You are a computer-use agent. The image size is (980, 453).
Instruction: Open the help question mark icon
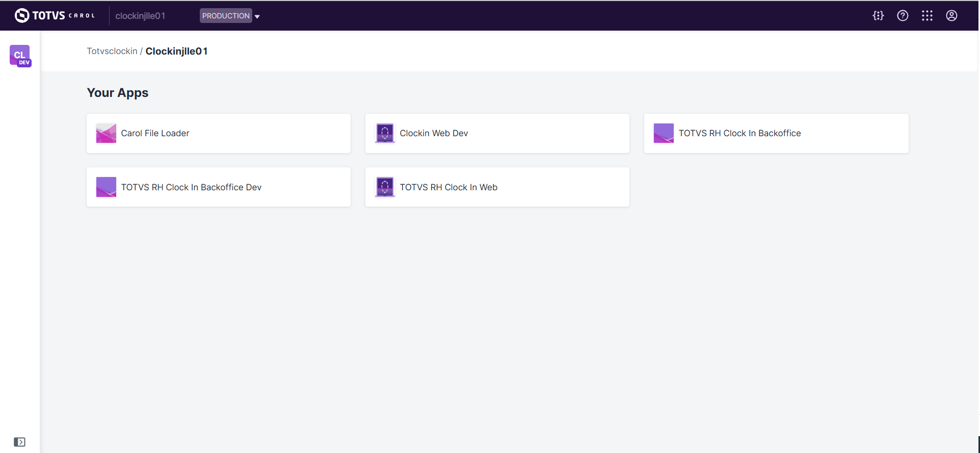(x=903, y=16)
